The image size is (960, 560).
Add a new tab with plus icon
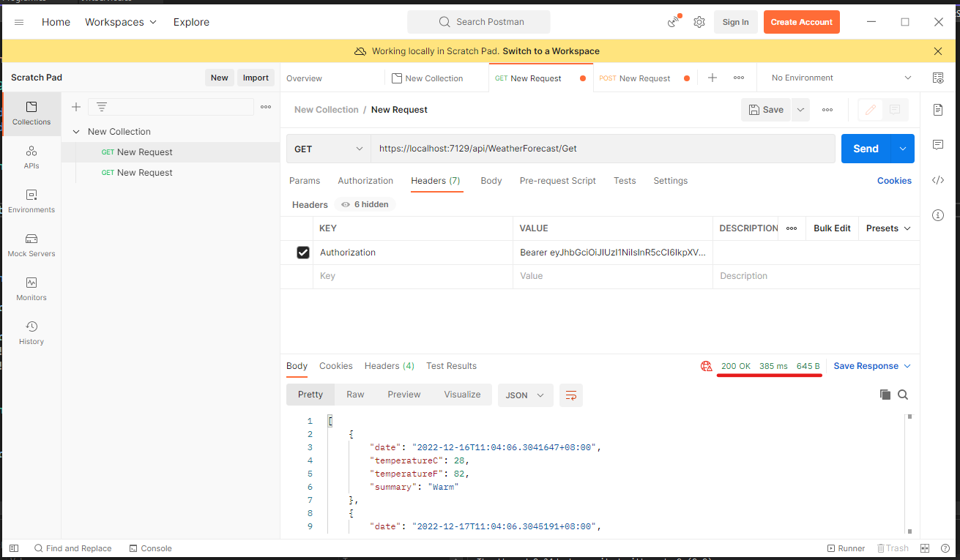(x=712, y=78)
